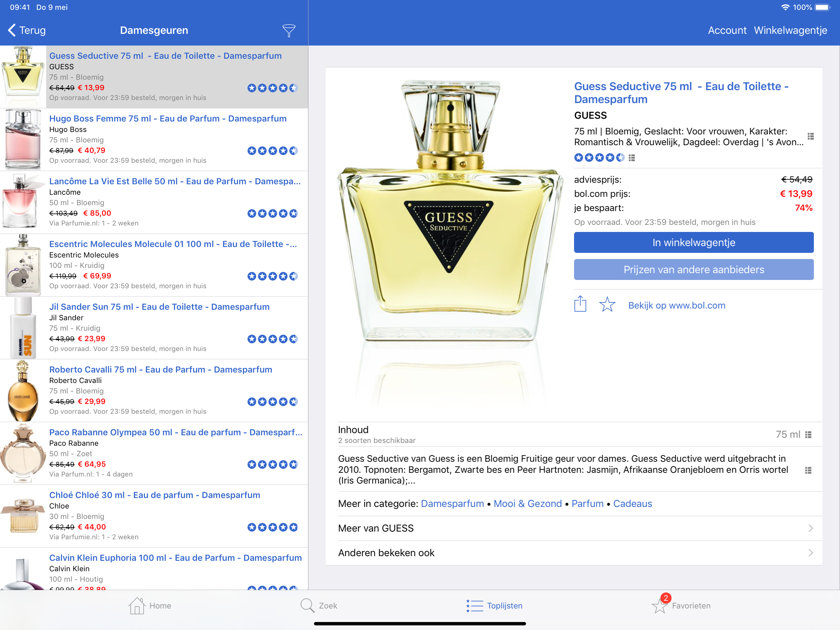Tap the rating stars in product detail
Screen dimensions: 840x630
pos(599,157)
